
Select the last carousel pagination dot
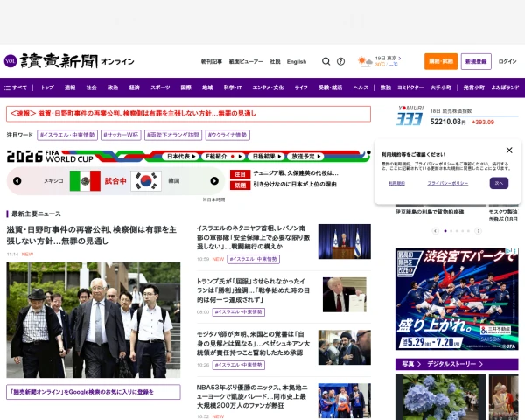468,231
